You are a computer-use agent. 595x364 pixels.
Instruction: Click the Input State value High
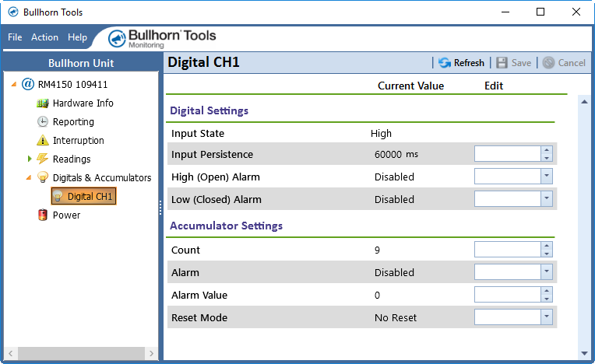(381, 133)
